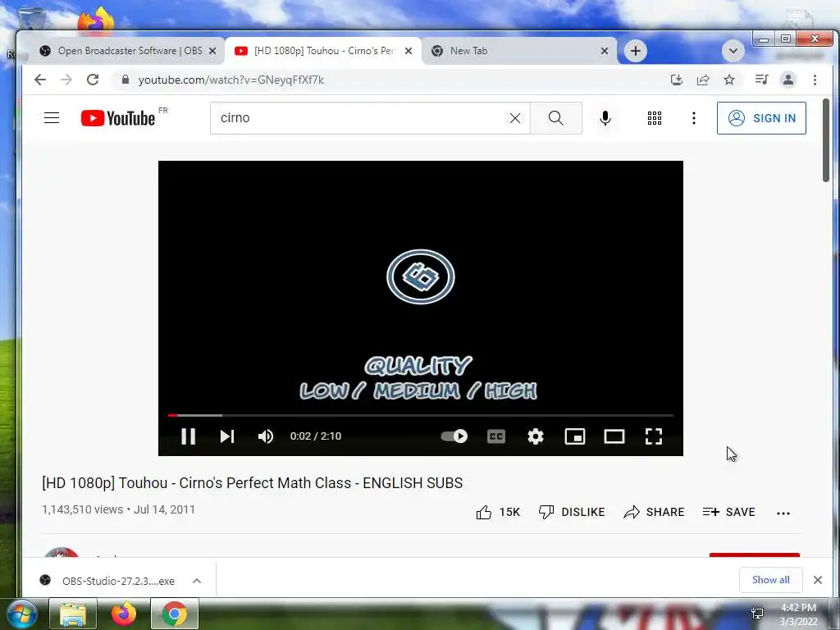
Task: Click the install app icon in address bar
Action: coord(677,80)
